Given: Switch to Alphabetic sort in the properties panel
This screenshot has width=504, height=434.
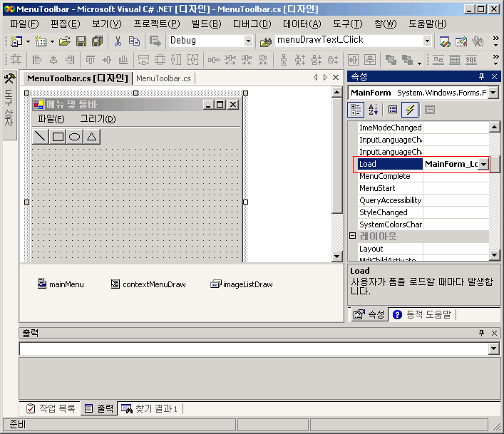Looking at the screenshot, I should pos(373,110).
